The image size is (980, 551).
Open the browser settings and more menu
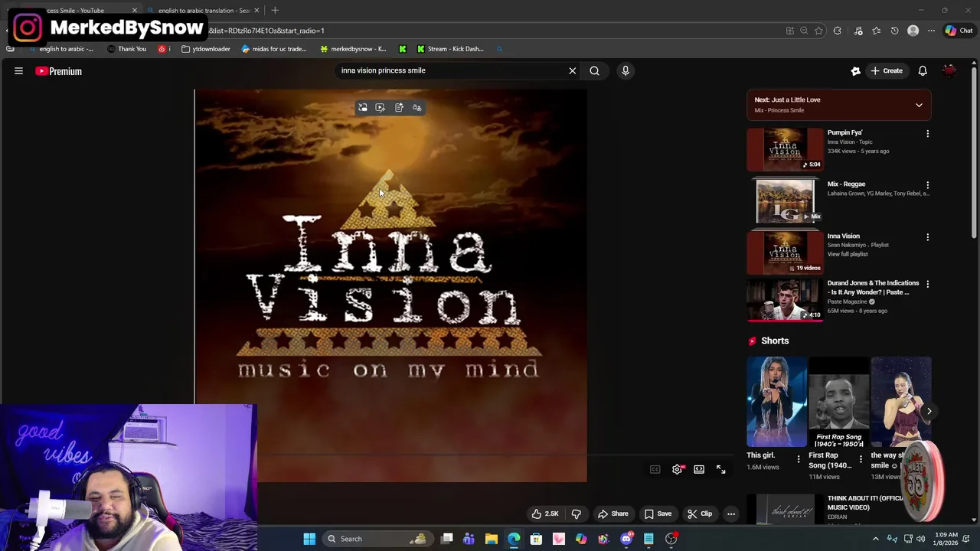pyautogui.click(x=931, y=31)
